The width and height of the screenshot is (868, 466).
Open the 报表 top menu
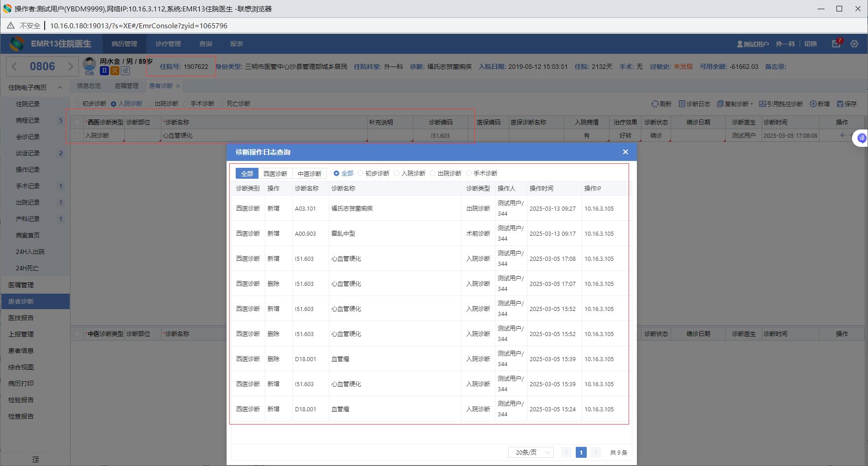(x=237, y=44)
